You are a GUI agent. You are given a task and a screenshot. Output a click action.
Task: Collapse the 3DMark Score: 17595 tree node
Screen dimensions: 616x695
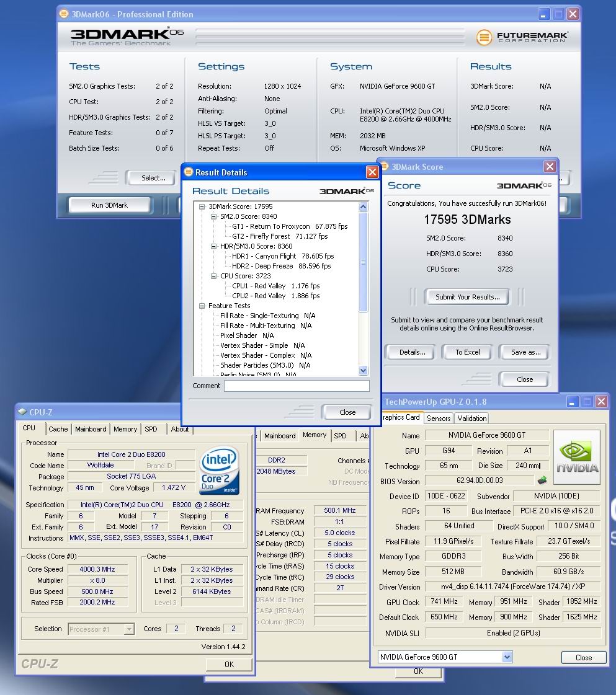click(202, 206)
